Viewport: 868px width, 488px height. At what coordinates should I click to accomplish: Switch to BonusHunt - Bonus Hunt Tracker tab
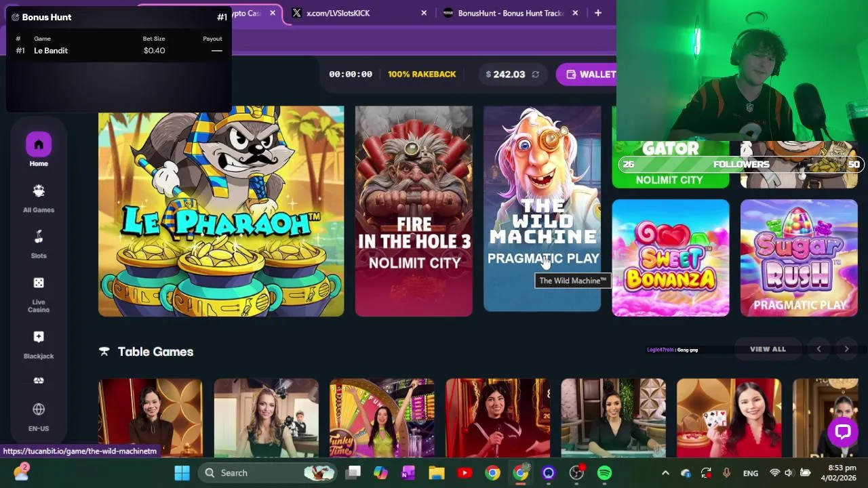tap(510, 13)
